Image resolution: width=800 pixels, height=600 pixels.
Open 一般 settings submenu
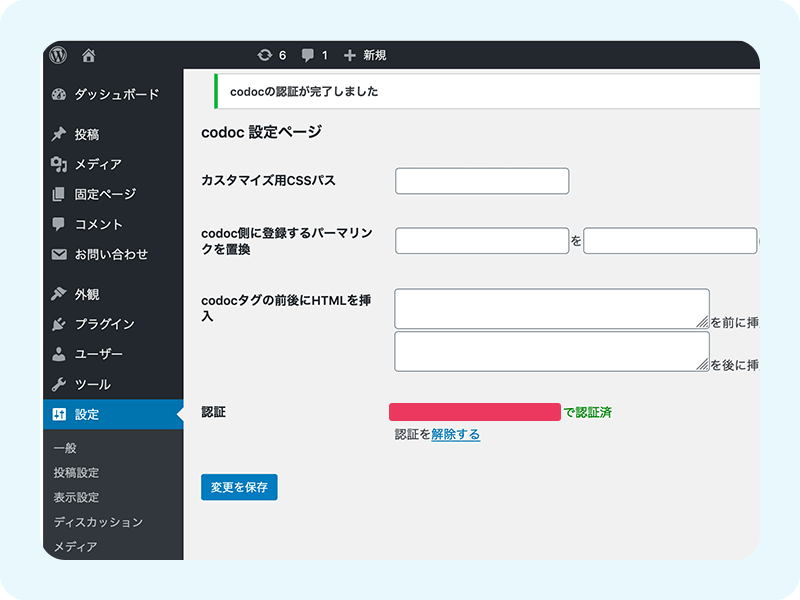coord(65,448)
